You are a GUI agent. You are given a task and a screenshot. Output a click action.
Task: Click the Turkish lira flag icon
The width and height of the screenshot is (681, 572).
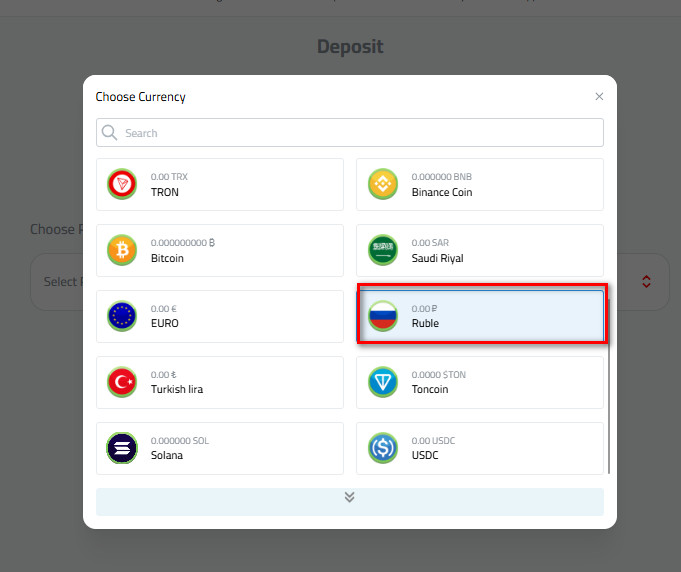[122, 382]
